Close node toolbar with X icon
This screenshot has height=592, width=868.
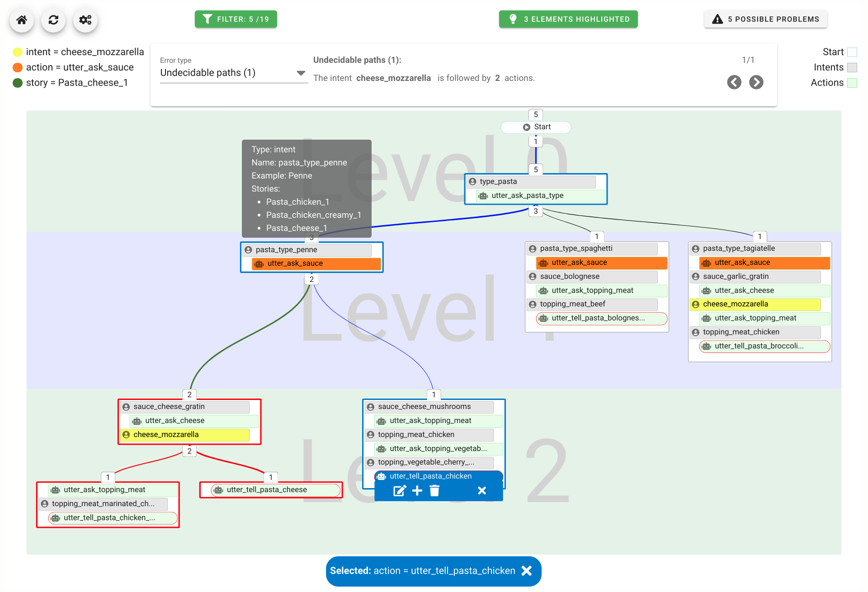pos(482,491)
